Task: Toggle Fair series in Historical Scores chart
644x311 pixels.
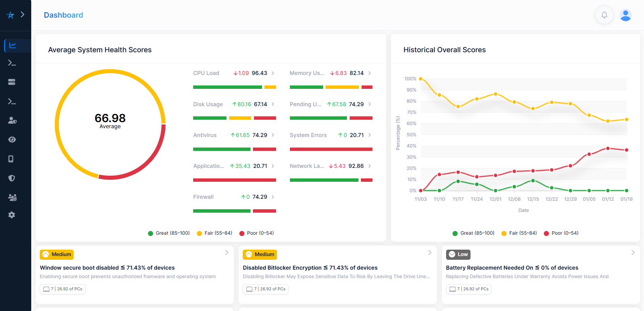Action: 519,233
